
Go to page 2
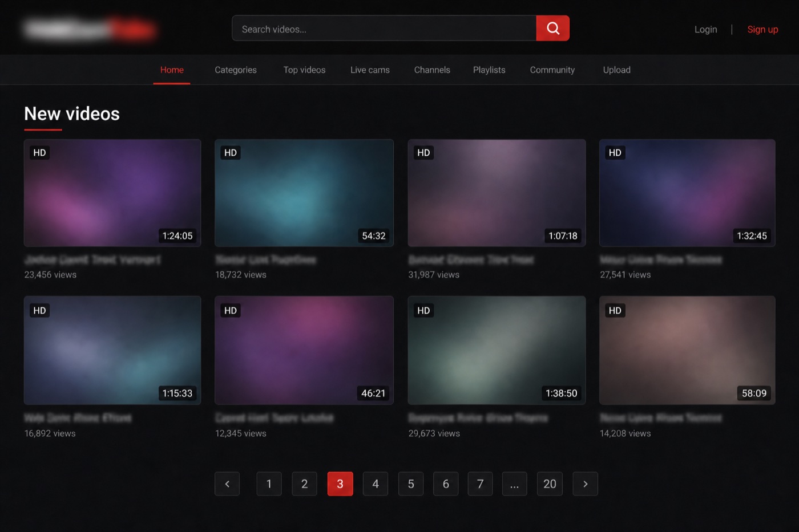pos(304,484)
